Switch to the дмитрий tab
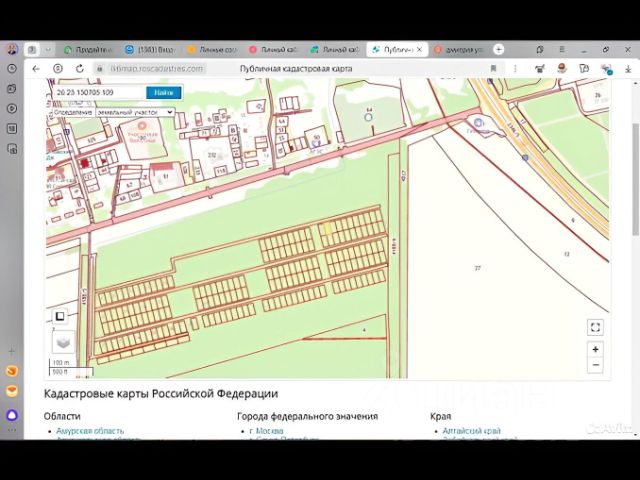Screen dimensions: 640x480 (458, 50)
